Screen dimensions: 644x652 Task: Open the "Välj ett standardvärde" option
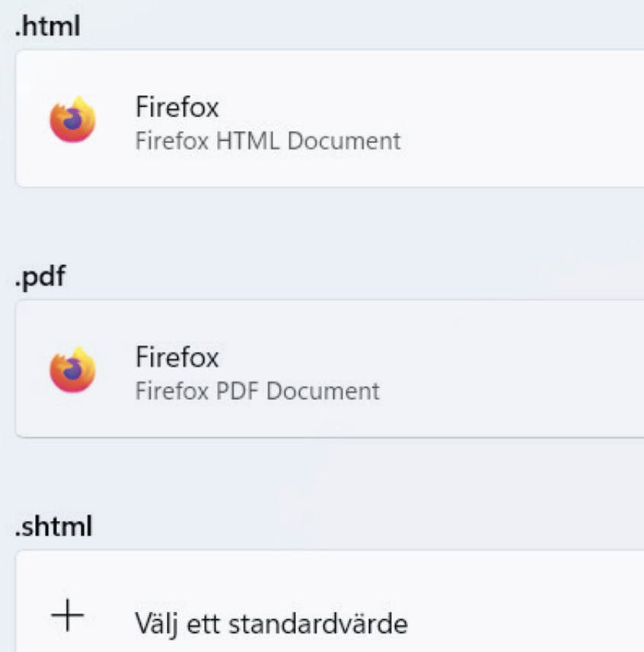271,624
